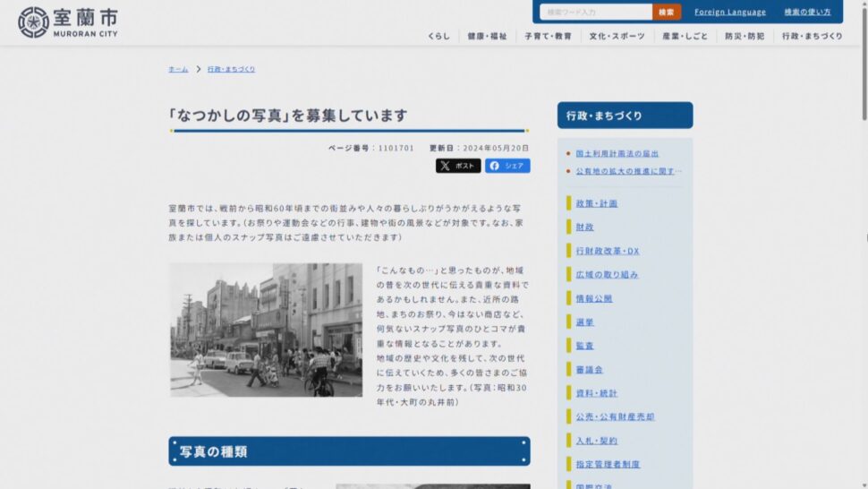Screen dimensions: 868x489
Task: Focus the search keyword input field
Action: tap(596, 12)
